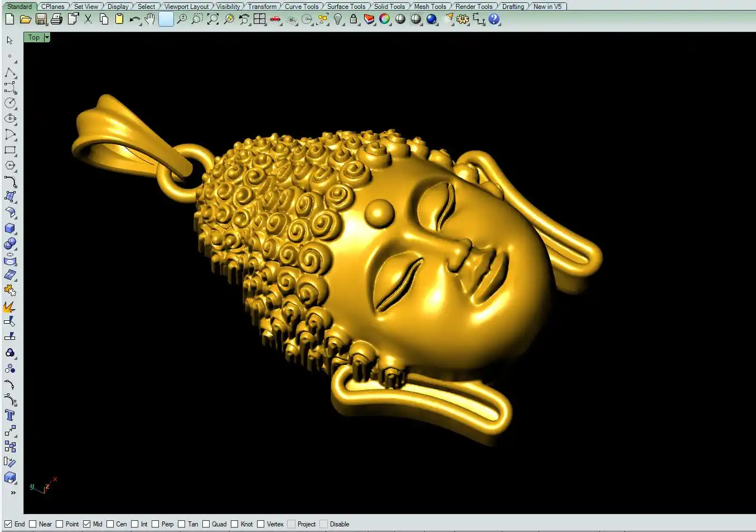Select the Polyline tool icon

pyautogui.click(x=10, y=73)
